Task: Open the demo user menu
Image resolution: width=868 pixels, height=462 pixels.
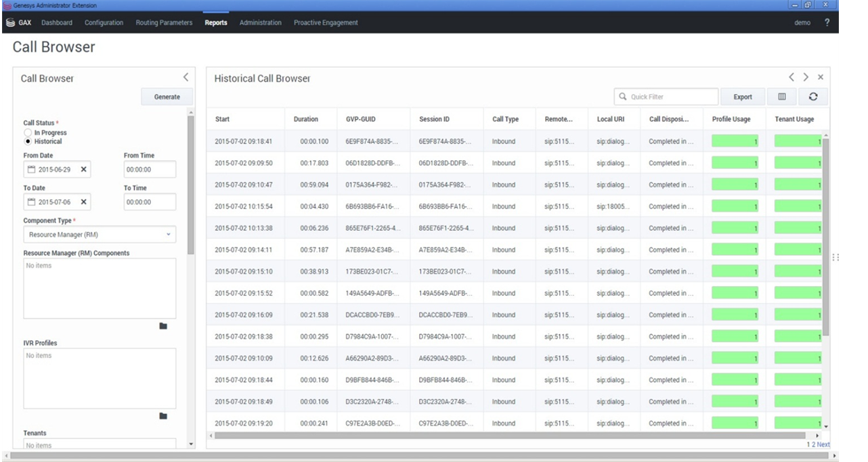Action: click(x=802, y=22)
